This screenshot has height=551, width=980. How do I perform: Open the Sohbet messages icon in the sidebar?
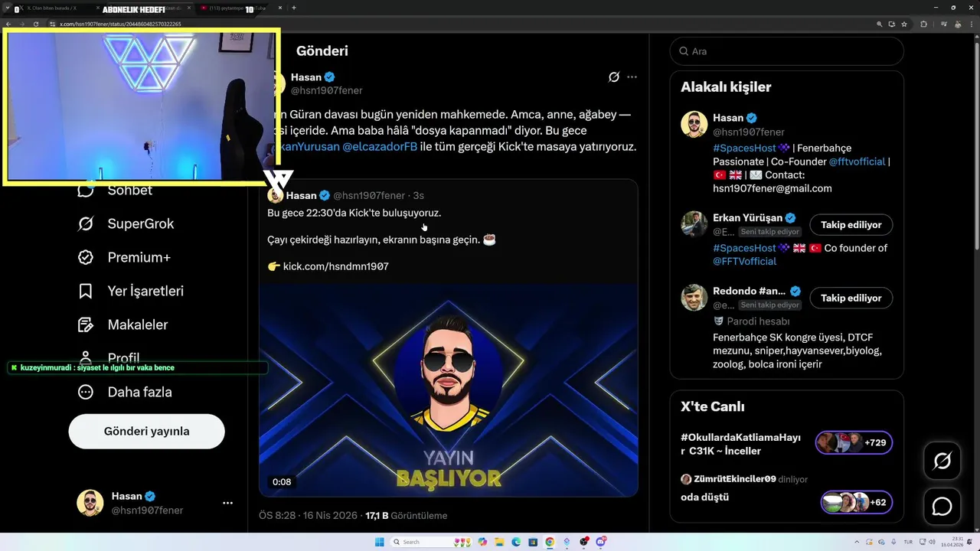click(86, 190)
